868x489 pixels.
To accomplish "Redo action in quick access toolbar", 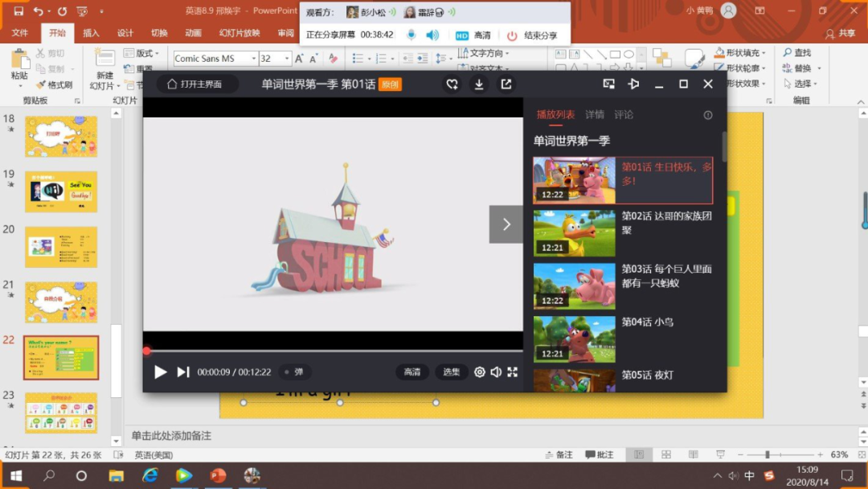I will click(x=62, y=11).
